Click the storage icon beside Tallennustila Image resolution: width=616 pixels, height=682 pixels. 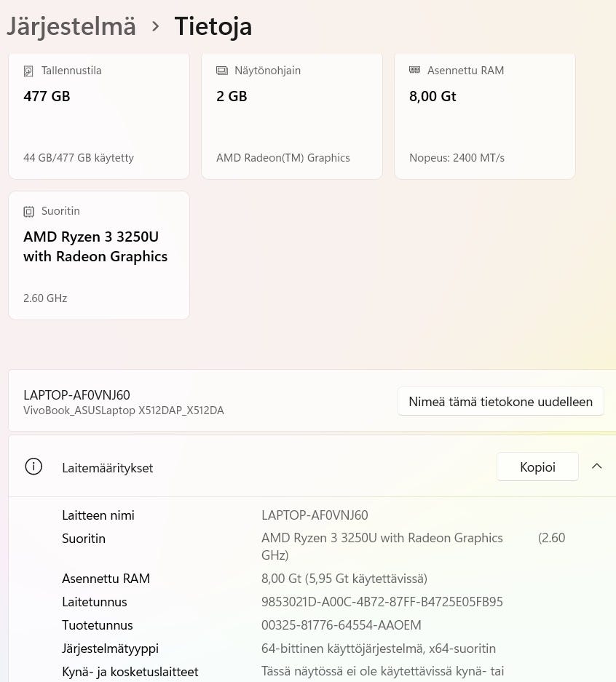point(29,71)
